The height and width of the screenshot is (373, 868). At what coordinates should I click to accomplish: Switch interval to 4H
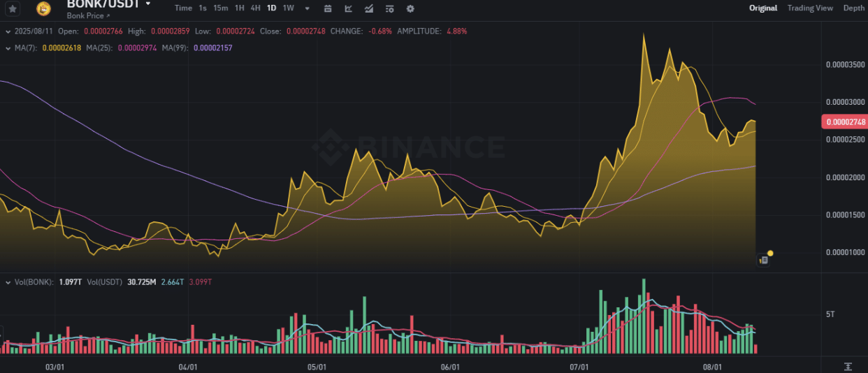256,8
